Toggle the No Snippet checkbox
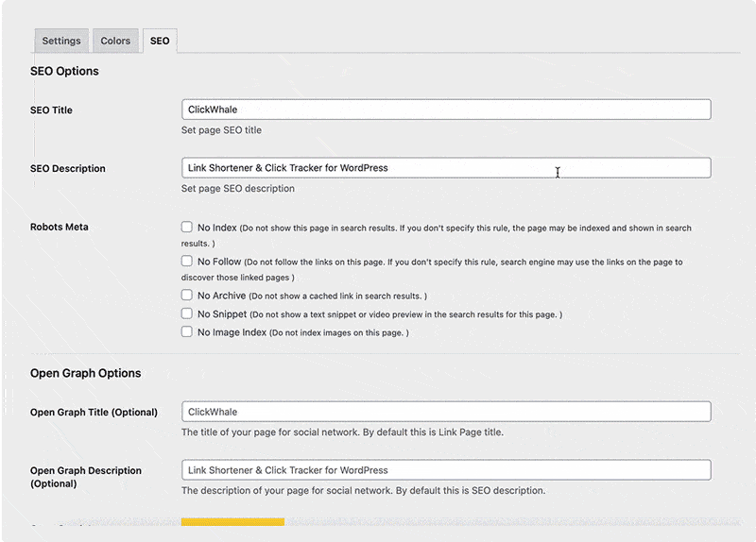The height and width of the screenshot is (542, 756). click(x=186, y=313)
